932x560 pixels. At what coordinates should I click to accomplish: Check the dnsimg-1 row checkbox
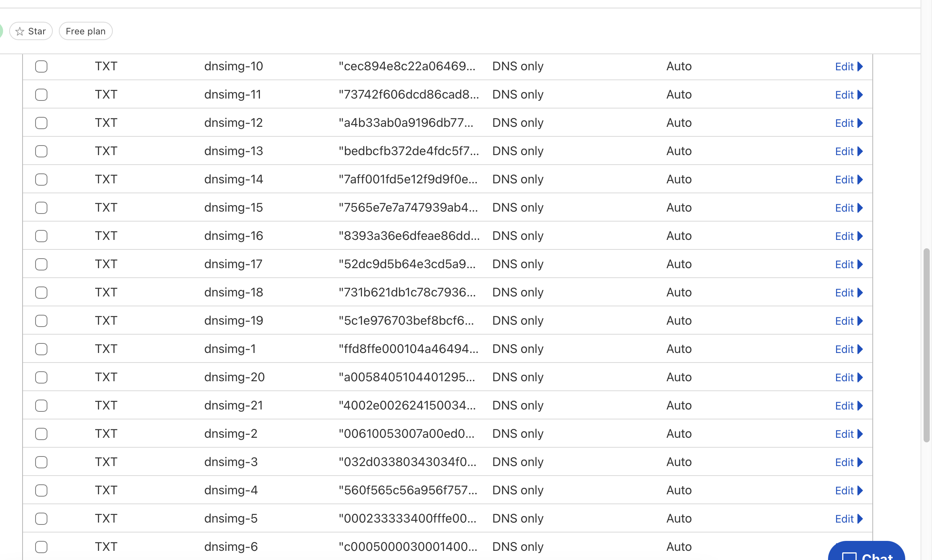(x=41, y=349)
